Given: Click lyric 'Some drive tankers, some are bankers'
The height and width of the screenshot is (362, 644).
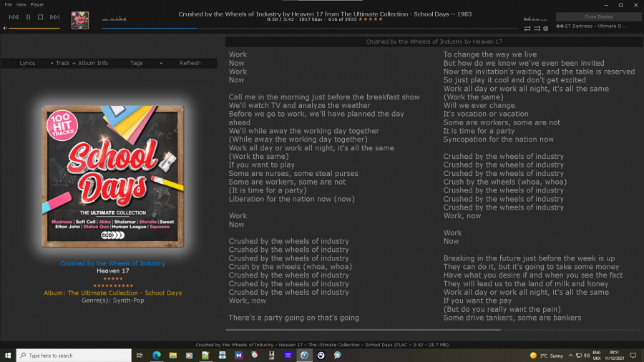Looking at the screenshot, I should coord(512,318).
